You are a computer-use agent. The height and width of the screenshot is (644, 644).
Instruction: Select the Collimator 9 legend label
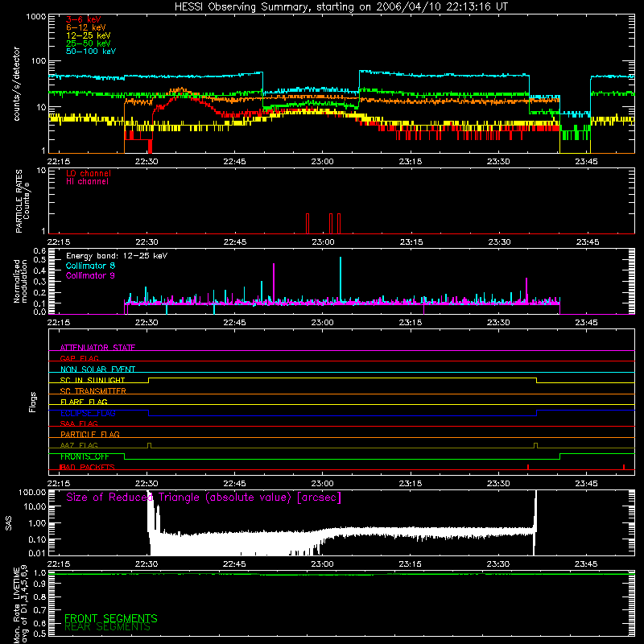point(90,275)
